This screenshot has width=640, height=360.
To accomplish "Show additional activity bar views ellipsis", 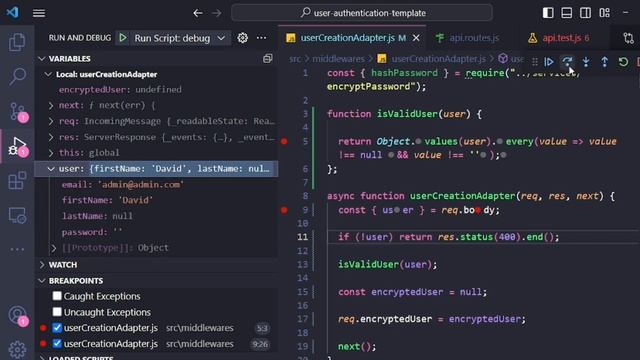I will click(17, 249).
